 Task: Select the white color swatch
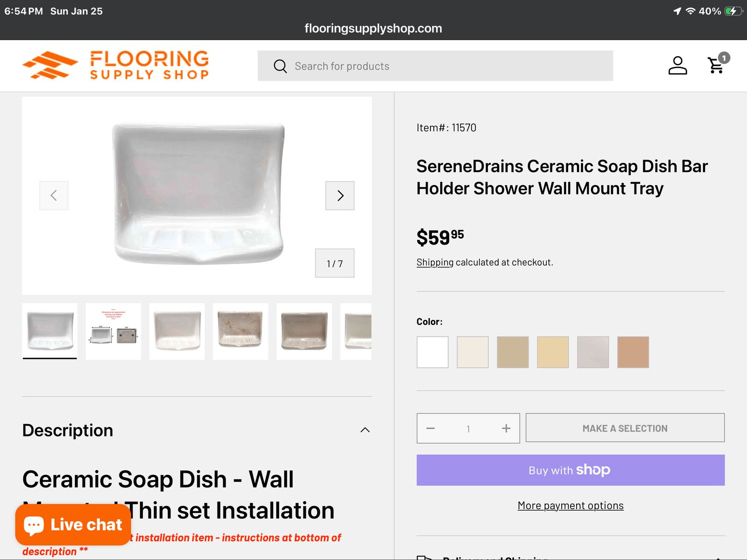pyautogui.click(x=432, y=352)
